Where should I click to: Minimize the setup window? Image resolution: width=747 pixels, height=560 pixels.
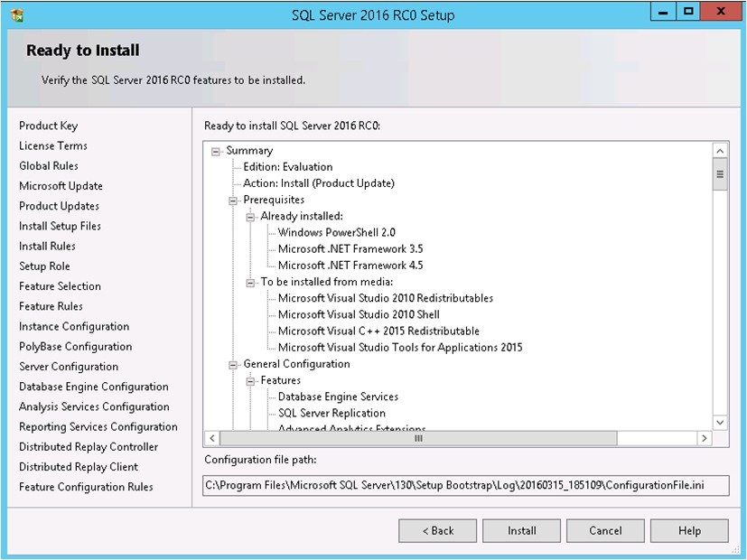click(663, 12)
